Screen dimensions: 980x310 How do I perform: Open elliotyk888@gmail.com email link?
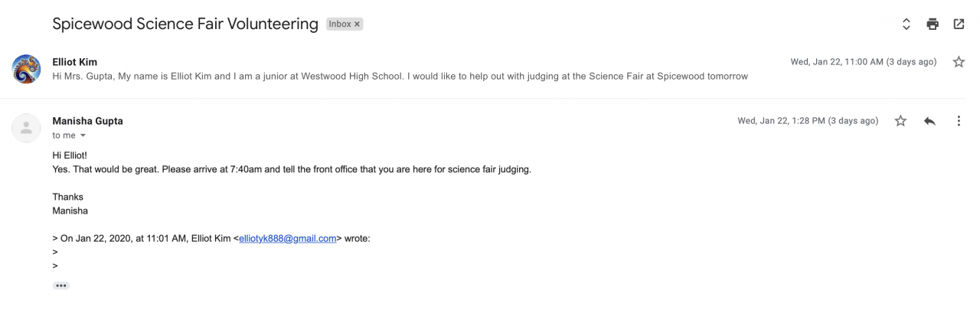[x=288, y=238]
